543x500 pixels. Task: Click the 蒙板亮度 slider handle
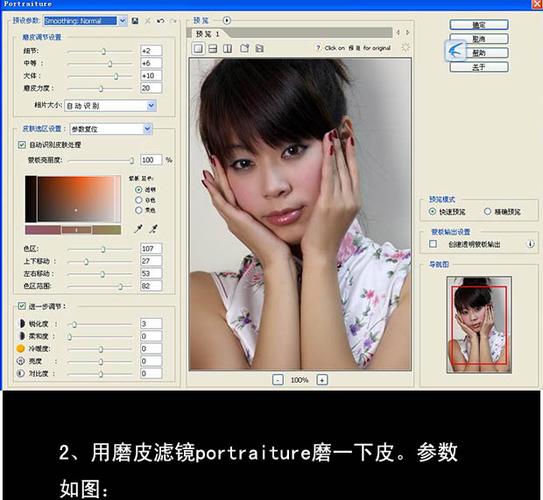(132, 161)
